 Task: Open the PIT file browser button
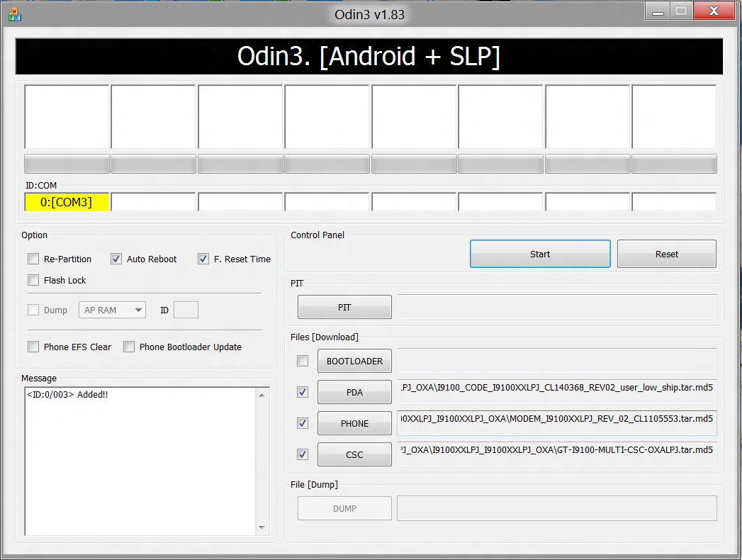(x=344, y=307)
